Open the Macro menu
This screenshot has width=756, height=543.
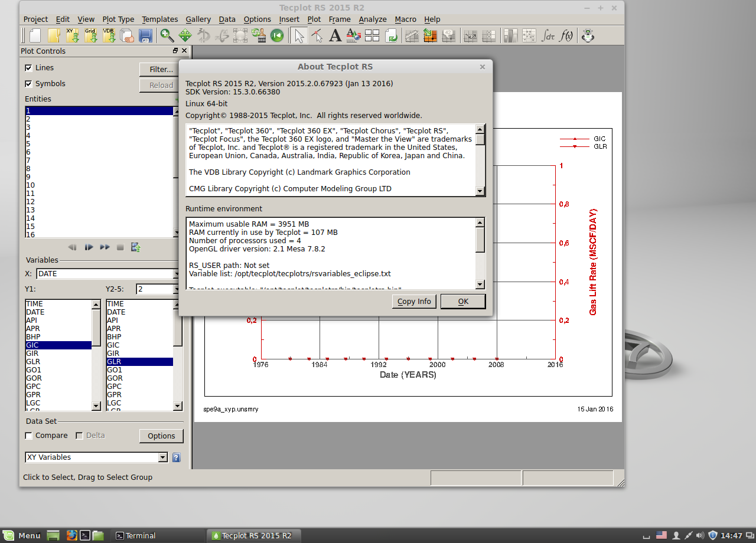point(405,19)
